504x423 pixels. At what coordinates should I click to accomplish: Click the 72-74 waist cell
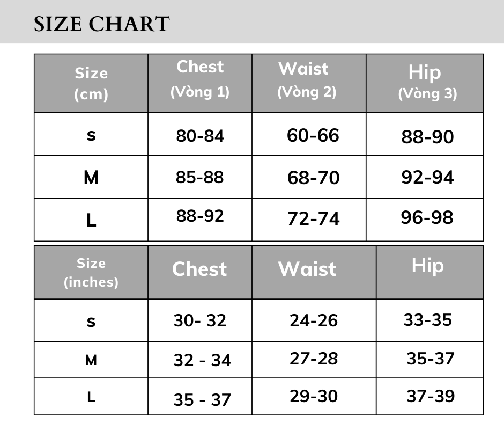click(313, 218)
